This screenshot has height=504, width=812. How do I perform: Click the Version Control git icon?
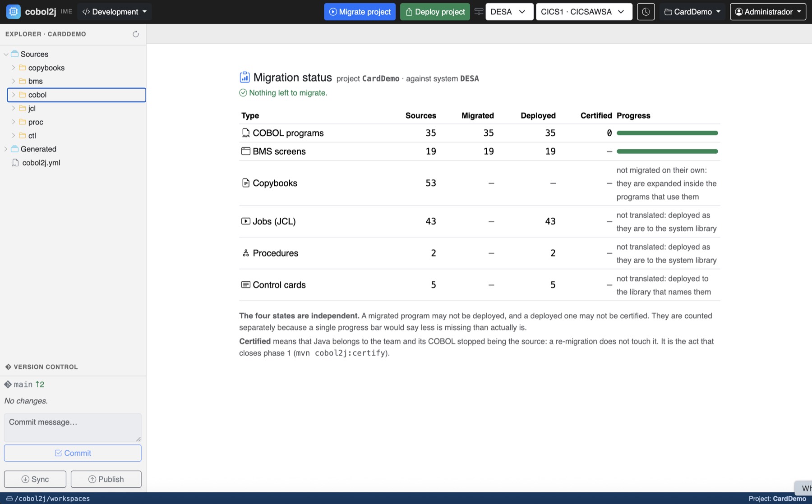pos(8,367)
